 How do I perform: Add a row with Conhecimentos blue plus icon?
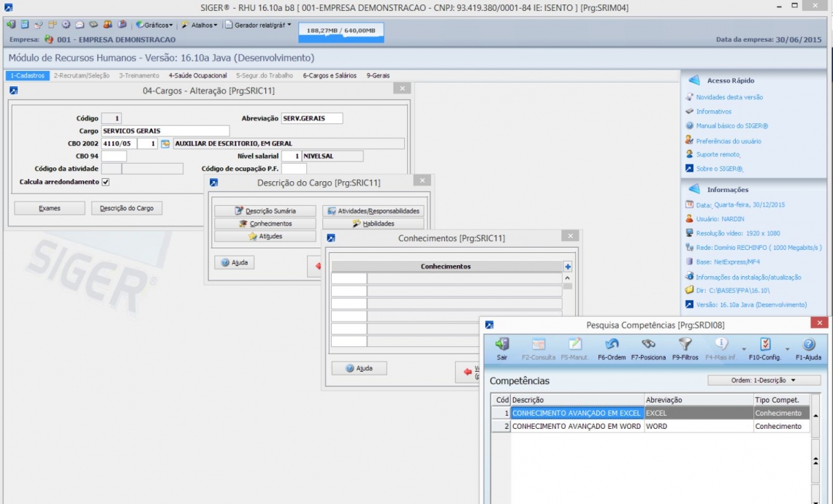pyautogui.click(x=568, y=267)
